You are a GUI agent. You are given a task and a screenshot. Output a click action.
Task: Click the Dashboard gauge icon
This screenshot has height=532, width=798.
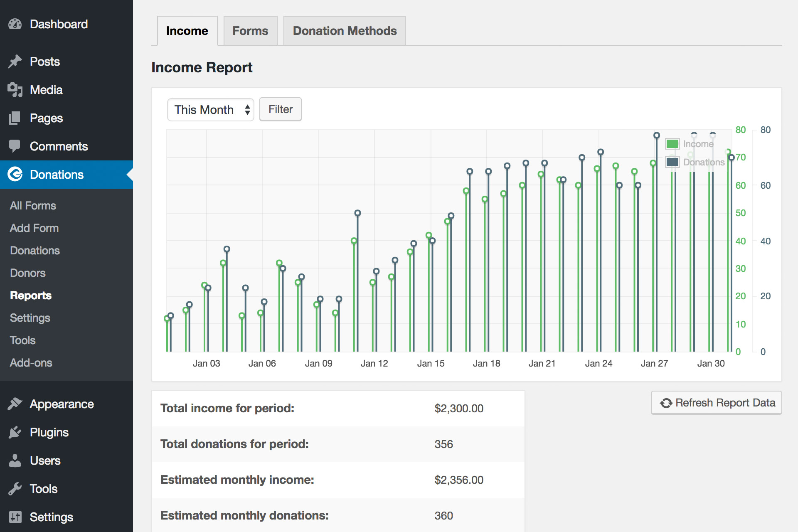15,24
